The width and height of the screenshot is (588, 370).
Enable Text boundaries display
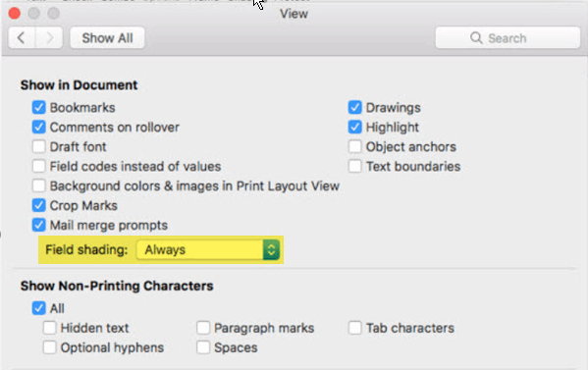tap(354, 166)
